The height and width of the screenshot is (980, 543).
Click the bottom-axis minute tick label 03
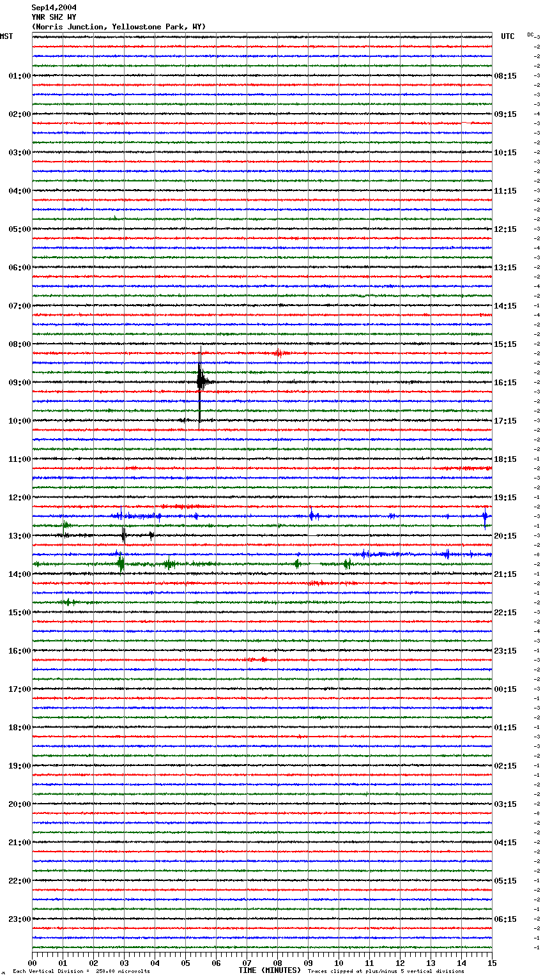(x=124, y=963)
